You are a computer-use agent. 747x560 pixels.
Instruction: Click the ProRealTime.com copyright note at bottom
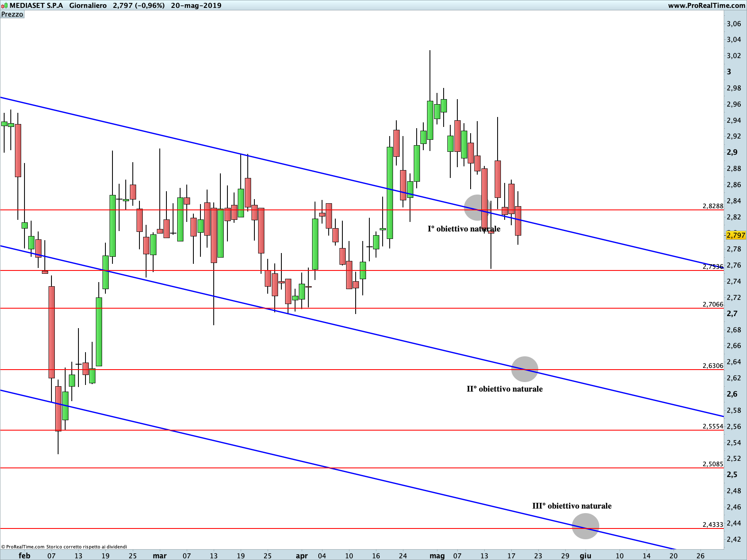click(x=64, y=547)
